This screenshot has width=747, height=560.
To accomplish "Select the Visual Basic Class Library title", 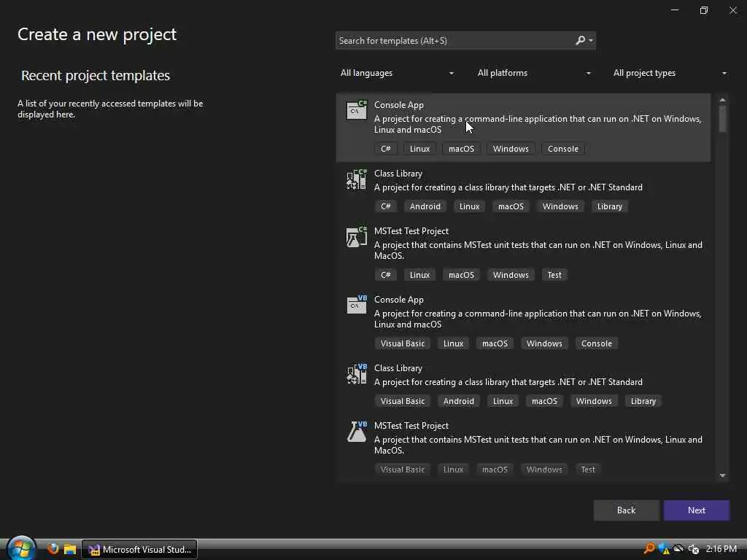I will tap(398, 368).
